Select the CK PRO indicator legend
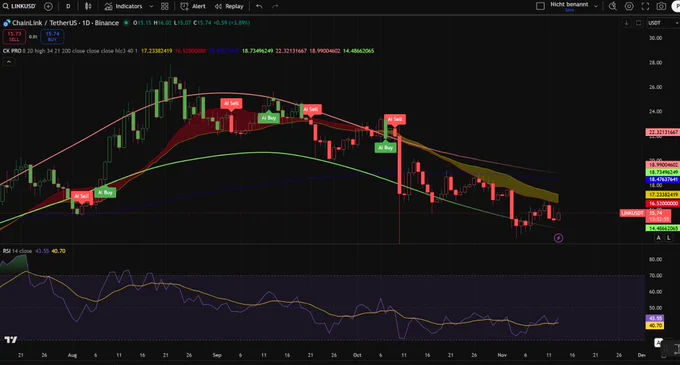Screen dimensions: 680x365 point(12,51)
